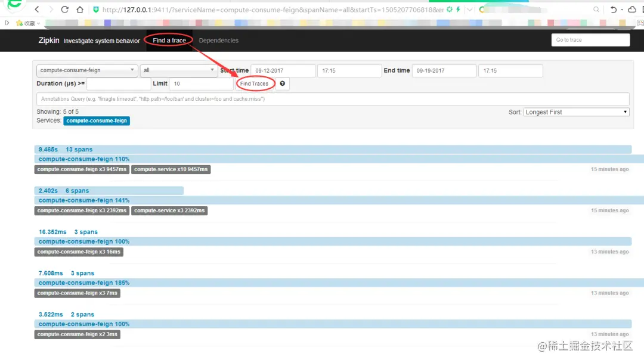Click the compute-consume-feign x3 9457ms label
The height and width of the screenshot is (363, 644).
coord(82,169)
